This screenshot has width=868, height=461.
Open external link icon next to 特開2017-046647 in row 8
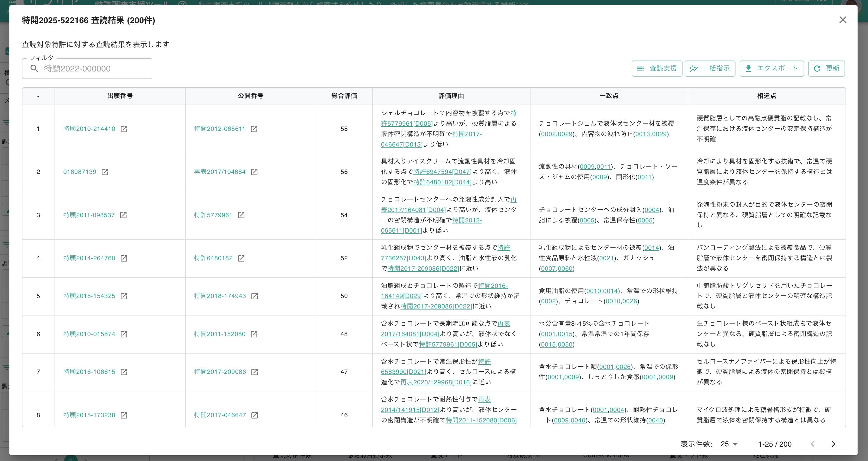255,415
